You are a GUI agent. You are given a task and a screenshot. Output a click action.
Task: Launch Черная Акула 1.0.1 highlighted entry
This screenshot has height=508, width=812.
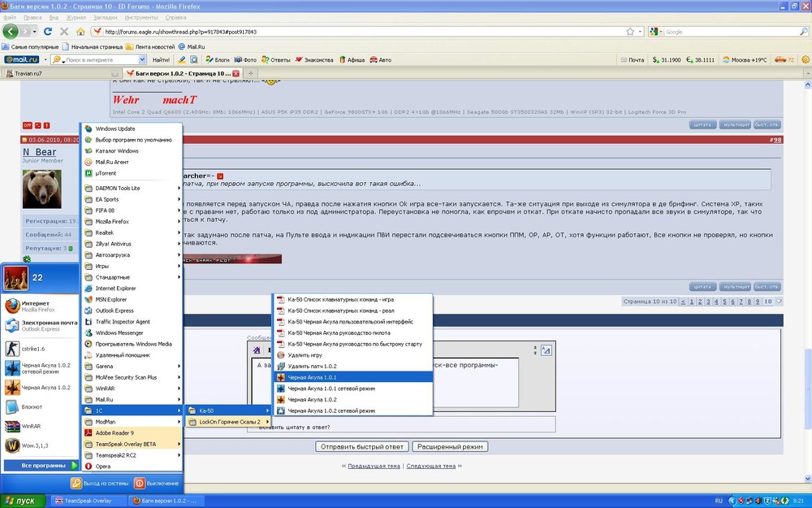point(353,377)
